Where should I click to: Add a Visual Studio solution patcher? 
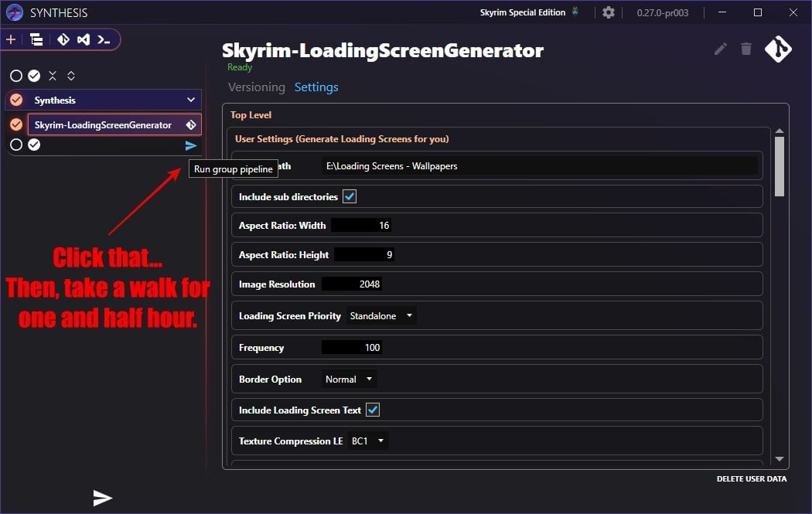[x=84, y=39]
